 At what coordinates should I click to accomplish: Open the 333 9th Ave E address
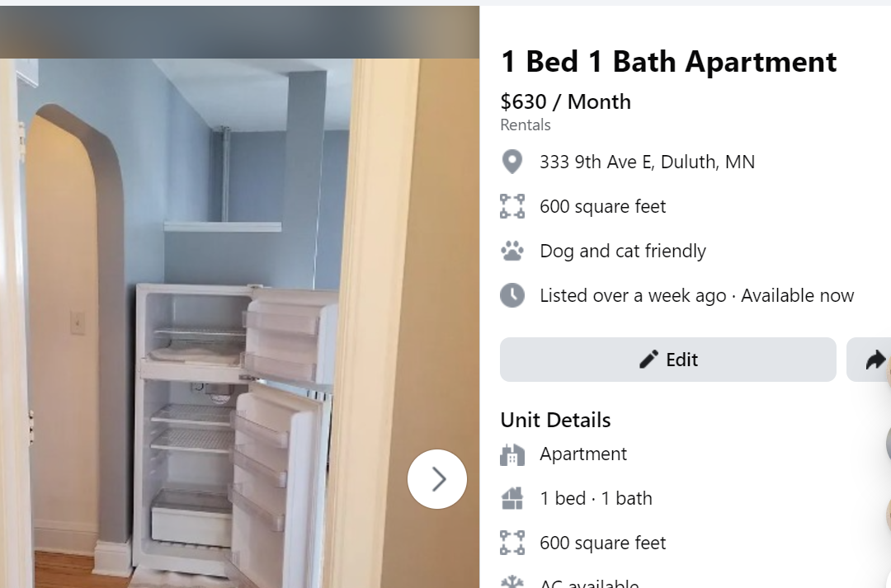(x=648, y=162)
